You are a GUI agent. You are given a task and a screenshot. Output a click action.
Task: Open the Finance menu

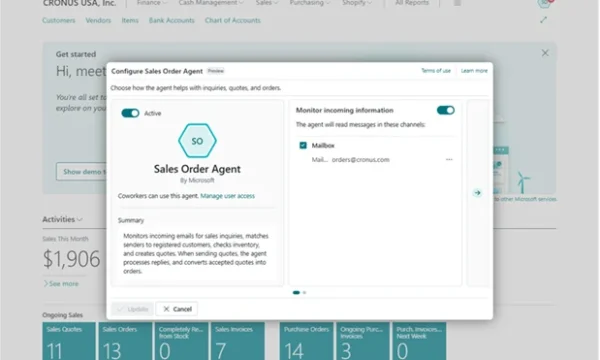(152, 3)
